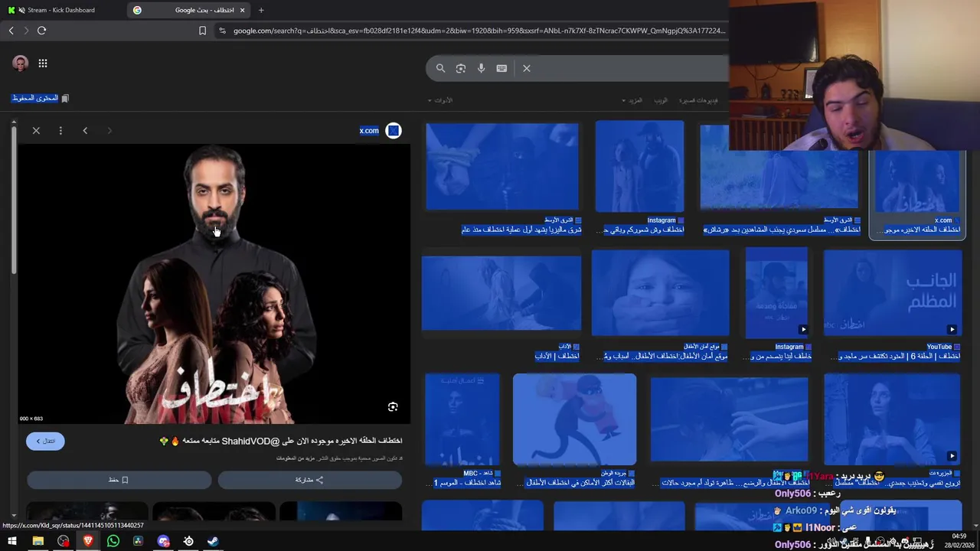Open the selected x.com اختطاف result thumbnail
This screenshot has width=980, height=551.
917,181
